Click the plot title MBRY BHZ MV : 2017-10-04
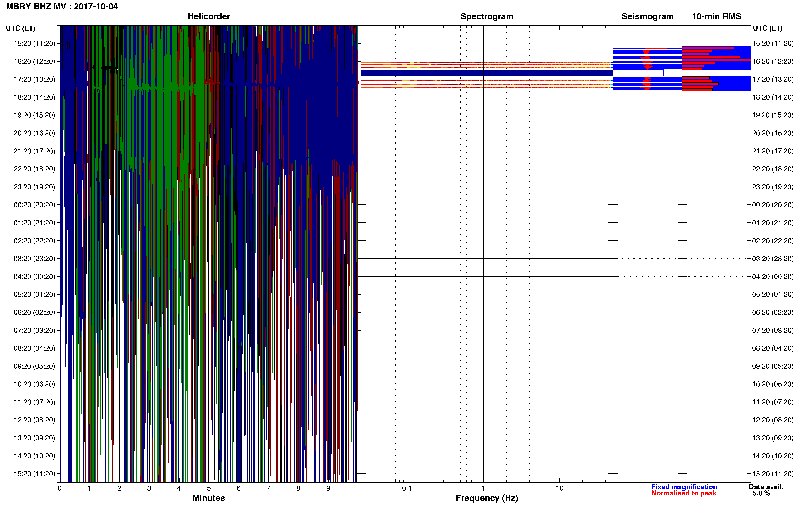This screenshot has width=812, height=508. (62, 6)
